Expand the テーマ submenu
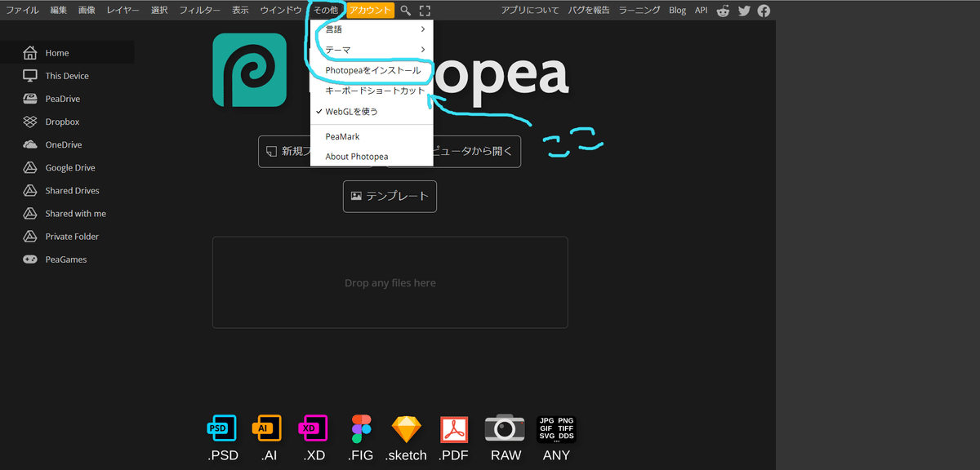The height and width of the screenshot is (470, 980). tap(372, 50)
